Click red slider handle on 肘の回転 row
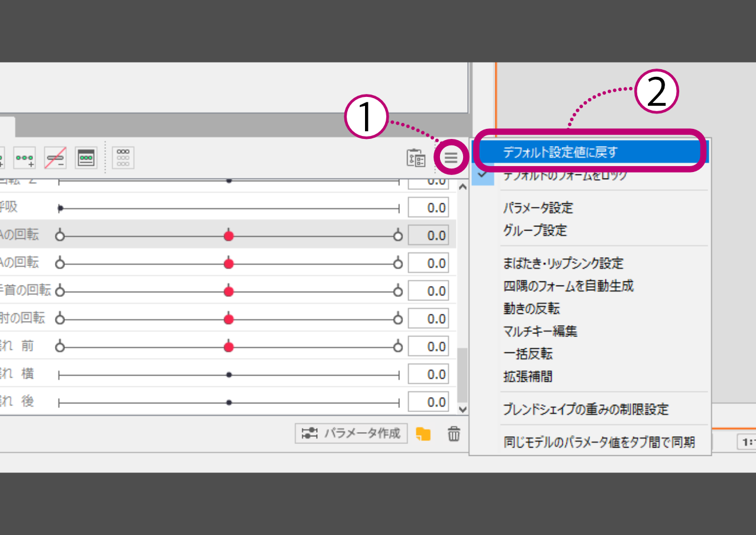Viewport: 756px width, 535px height. click(229, 319)
